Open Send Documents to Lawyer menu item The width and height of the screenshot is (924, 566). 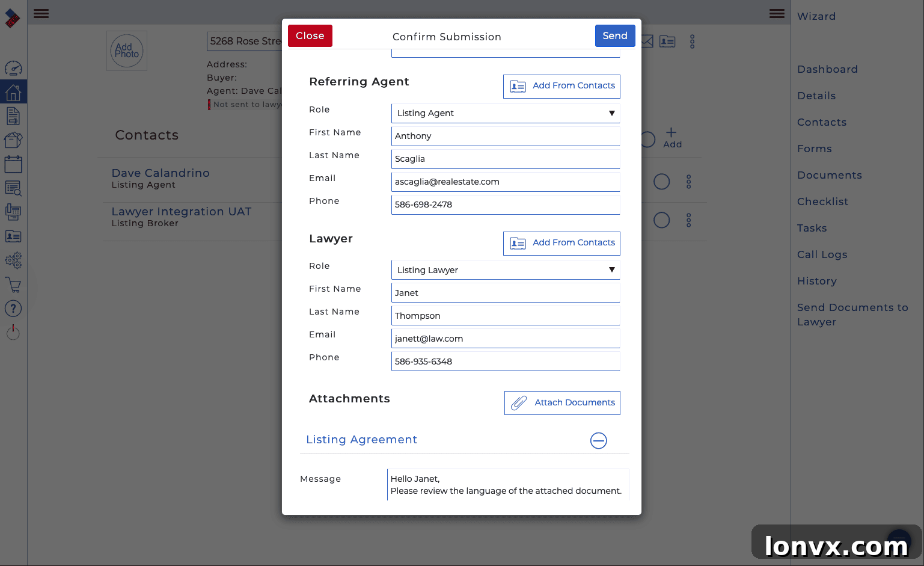click(x=852, y=315)
